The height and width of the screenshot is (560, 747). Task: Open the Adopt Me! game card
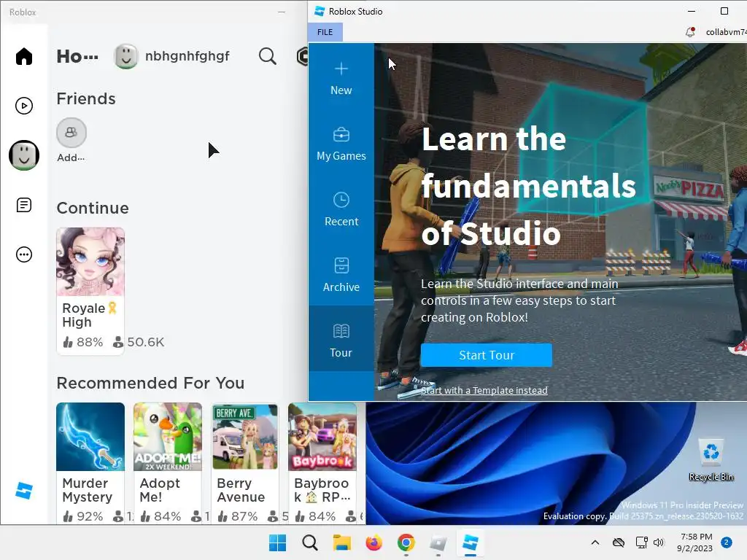click(x=168, y=463)
